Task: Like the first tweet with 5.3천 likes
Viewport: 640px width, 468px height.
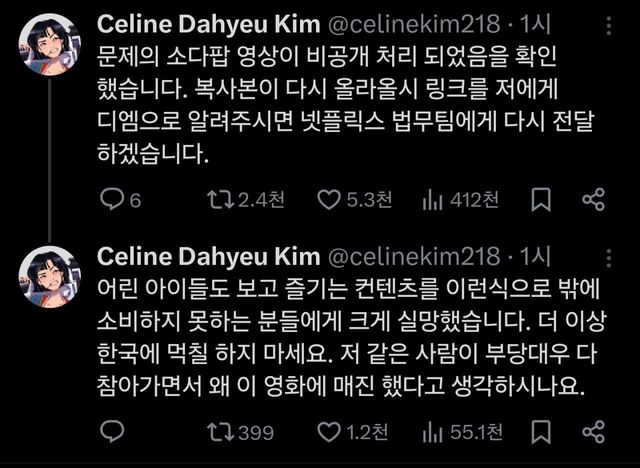Action: pyautogui.click(x=329, y=201)
